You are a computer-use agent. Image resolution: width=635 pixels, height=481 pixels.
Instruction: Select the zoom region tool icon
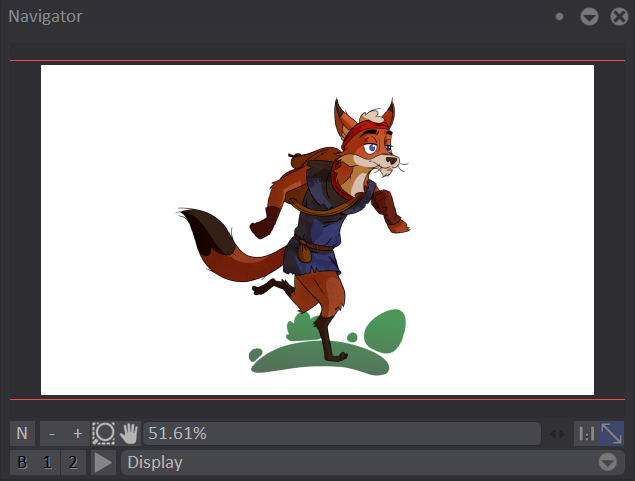tap(104, 433)
